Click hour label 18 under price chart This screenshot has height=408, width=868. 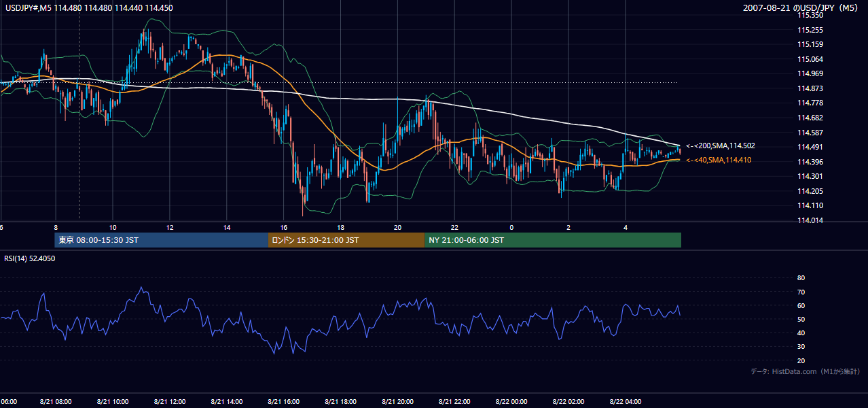[x=341, y=227]
